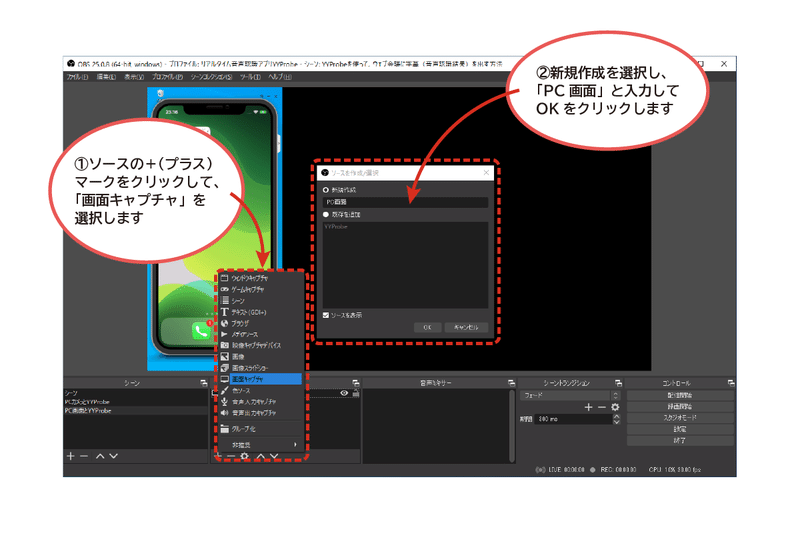Add a シーン source from the menu
Viewport: 800px width, 533px height.
pyautogui.click(x=260, y=300)
